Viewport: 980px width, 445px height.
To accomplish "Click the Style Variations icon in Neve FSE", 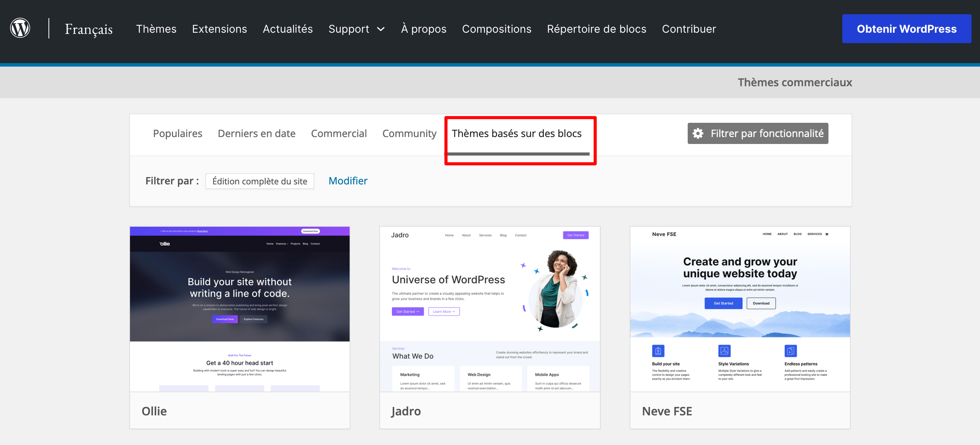I will tap(724, 350).
